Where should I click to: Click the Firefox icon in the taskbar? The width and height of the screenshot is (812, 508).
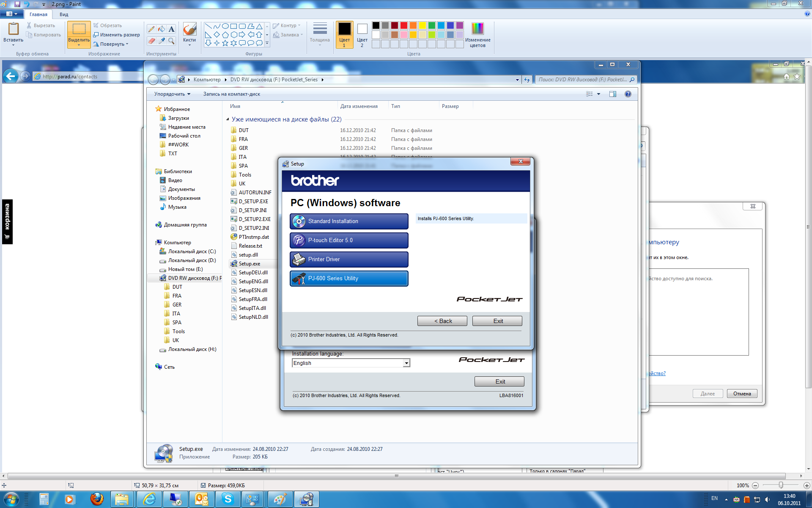pyautogui.click(x=97, y=500)
